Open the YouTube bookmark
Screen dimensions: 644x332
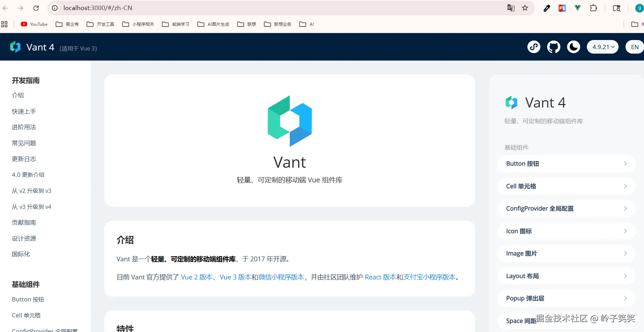pos(34,24)
